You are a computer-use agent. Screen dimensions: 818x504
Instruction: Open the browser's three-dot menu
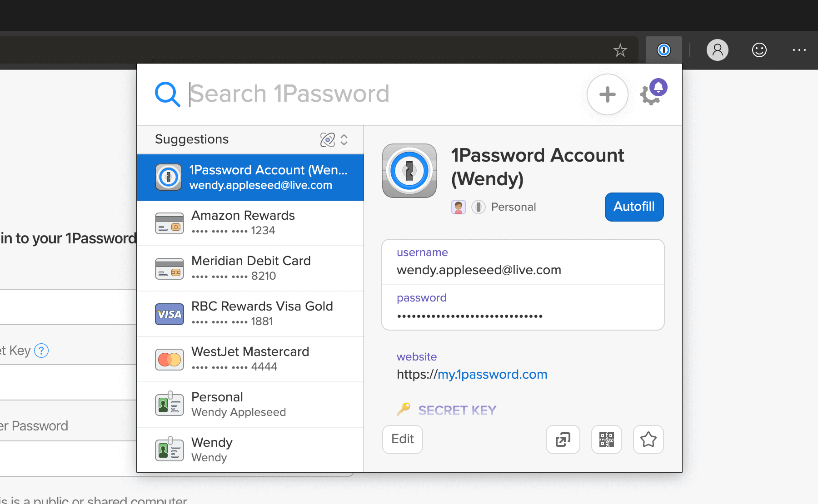click(x=799, y=50)
